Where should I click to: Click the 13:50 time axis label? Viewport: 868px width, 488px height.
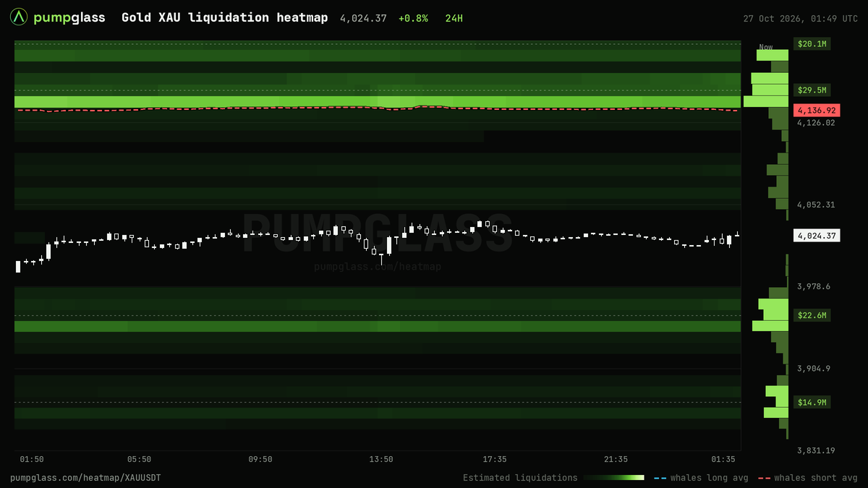point(381,459)
